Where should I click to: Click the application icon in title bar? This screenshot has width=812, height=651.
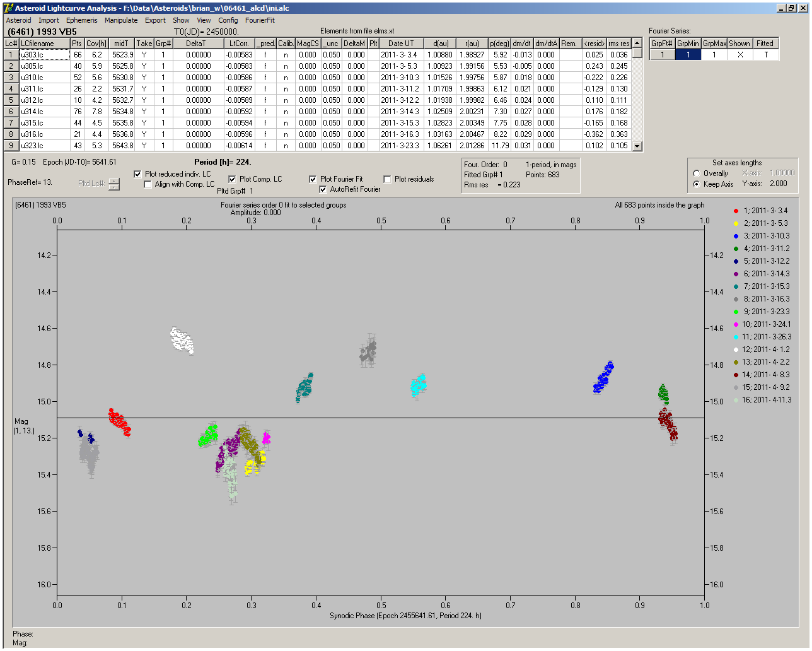(9, 8)
